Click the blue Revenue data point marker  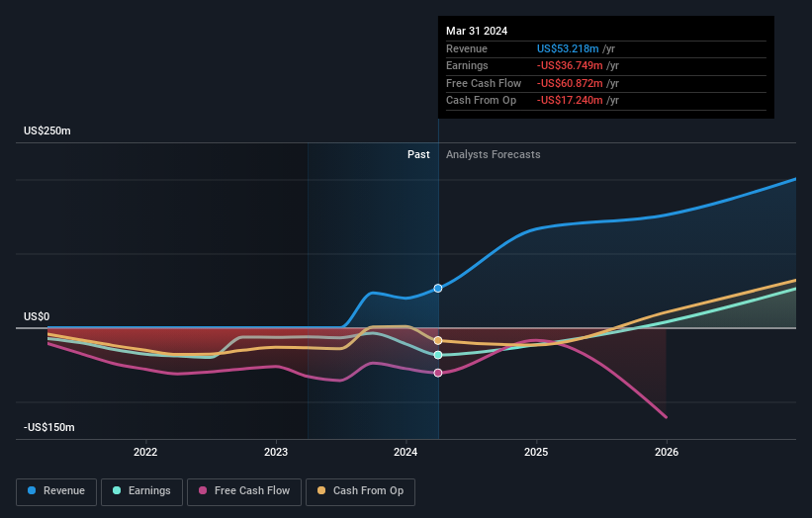pos(438,289)
